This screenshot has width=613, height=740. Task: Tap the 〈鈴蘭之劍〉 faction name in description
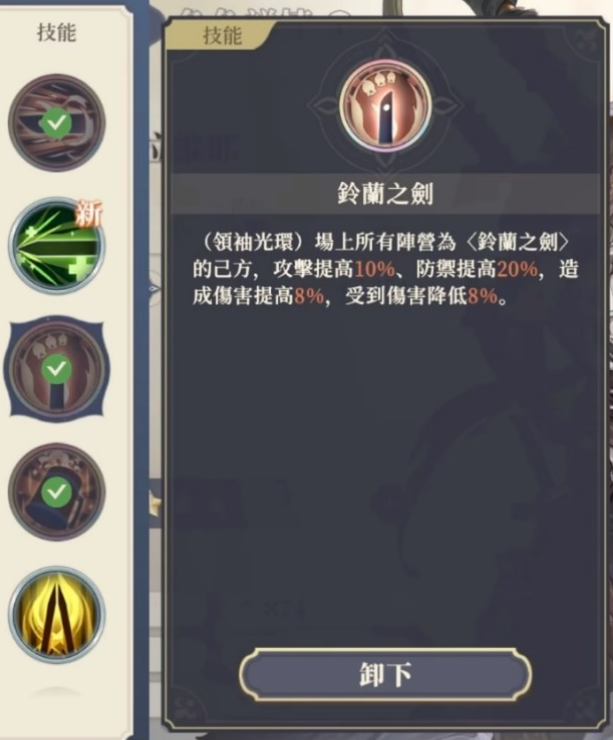click(x=517, y=243)
